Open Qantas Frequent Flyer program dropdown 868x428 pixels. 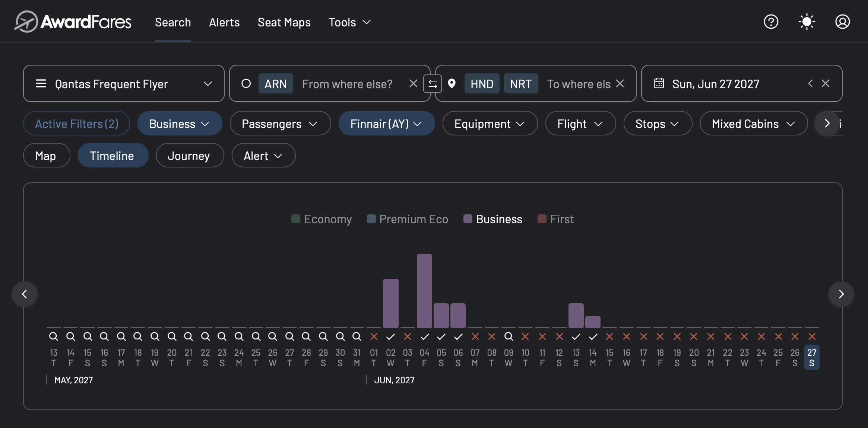tap(124, 84)
